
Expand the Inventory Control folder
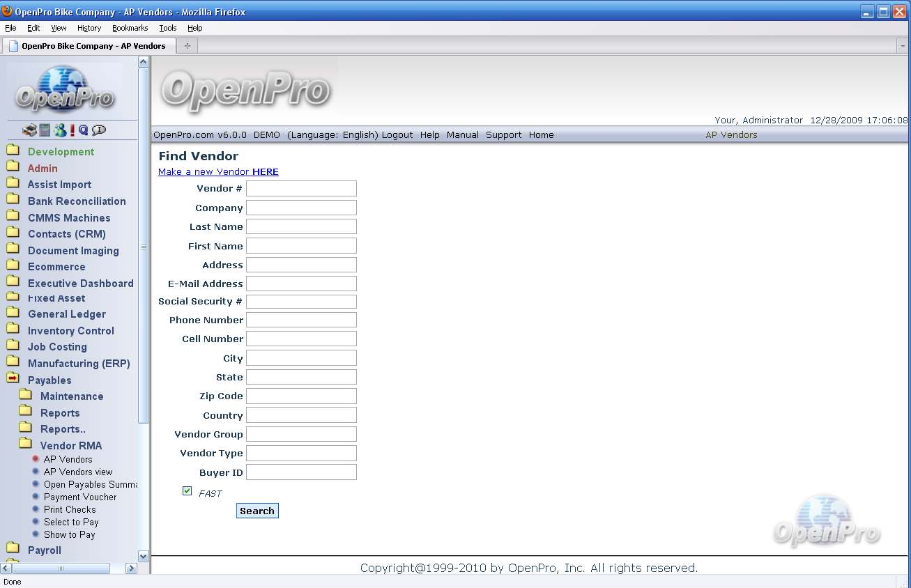[x=70, y=331]
